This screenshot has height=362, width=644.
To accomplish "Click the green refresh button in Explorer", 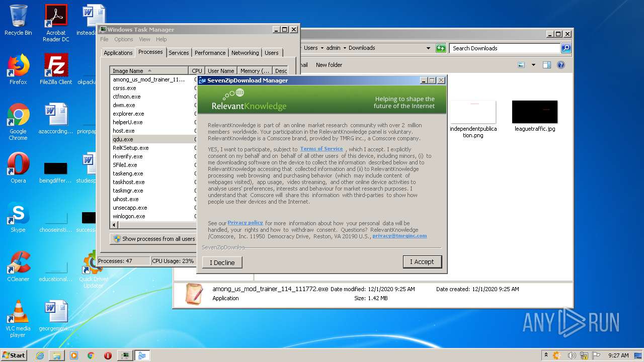I will click(441, 48).
